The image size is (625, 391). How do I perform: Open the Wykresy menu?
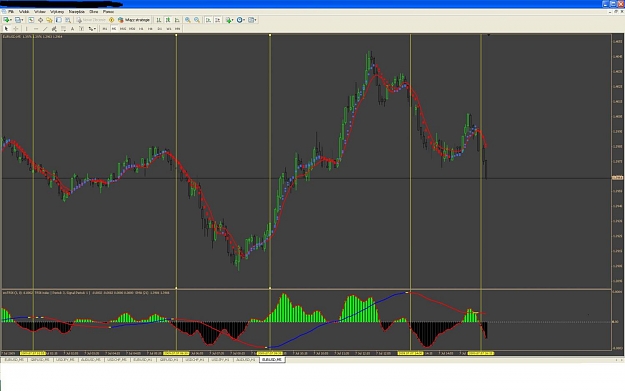pyautogui.click(x=57, y=12)
